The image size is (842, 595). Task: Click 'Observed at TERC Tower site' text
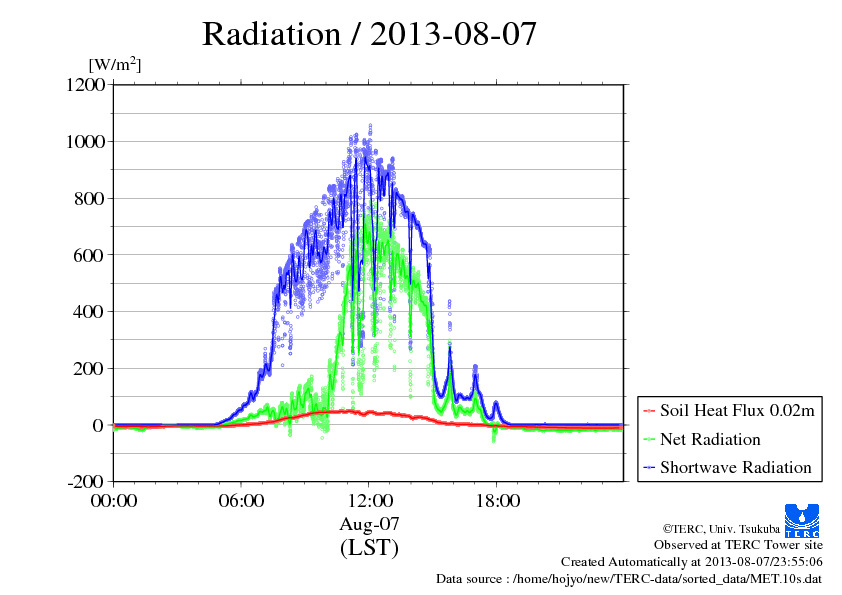[x=738, y=545]
